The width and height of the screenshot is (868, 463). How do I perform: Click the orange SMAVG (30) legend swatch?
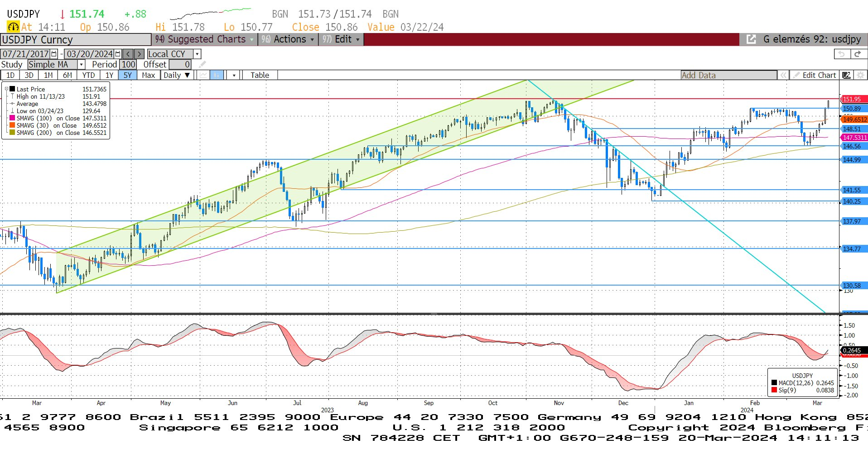click(x=12, y=125)
